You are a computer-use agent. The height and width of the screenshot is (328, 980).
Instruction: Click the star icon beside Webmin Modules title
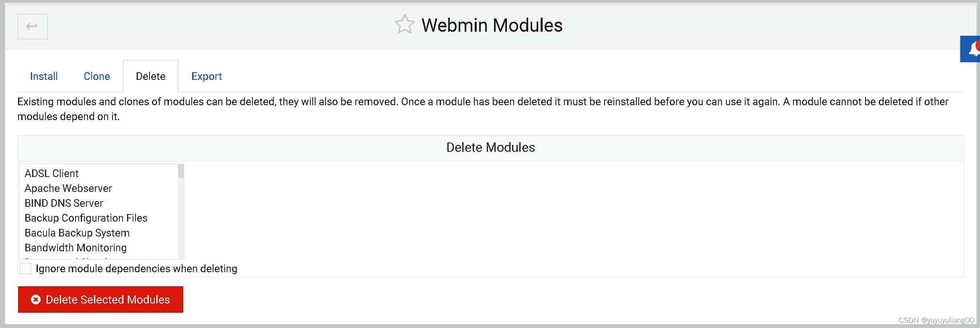[405, 24]
